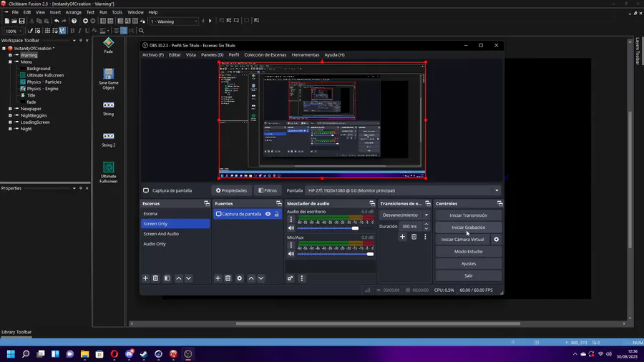Toggle italic formatting in Fusion toolbar
644x362 pixels.
click(x=79, y=31)
